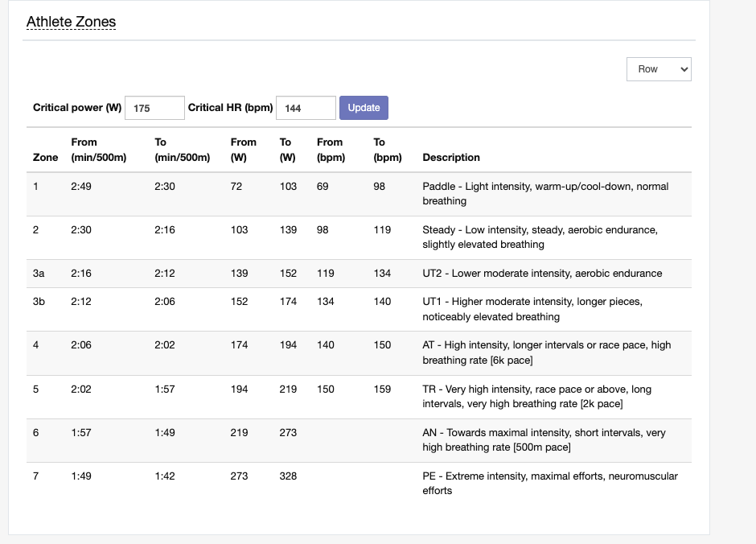
Task: Click the 3b zone label
Action: (39, 302)
